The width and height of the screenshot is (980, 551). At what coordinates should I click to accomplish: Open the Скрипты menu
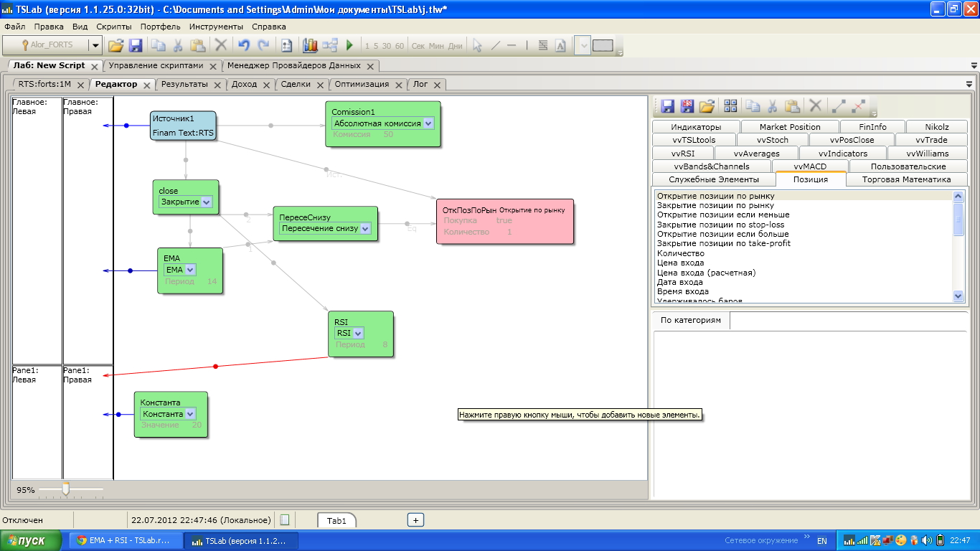click(x=113, y=27)
